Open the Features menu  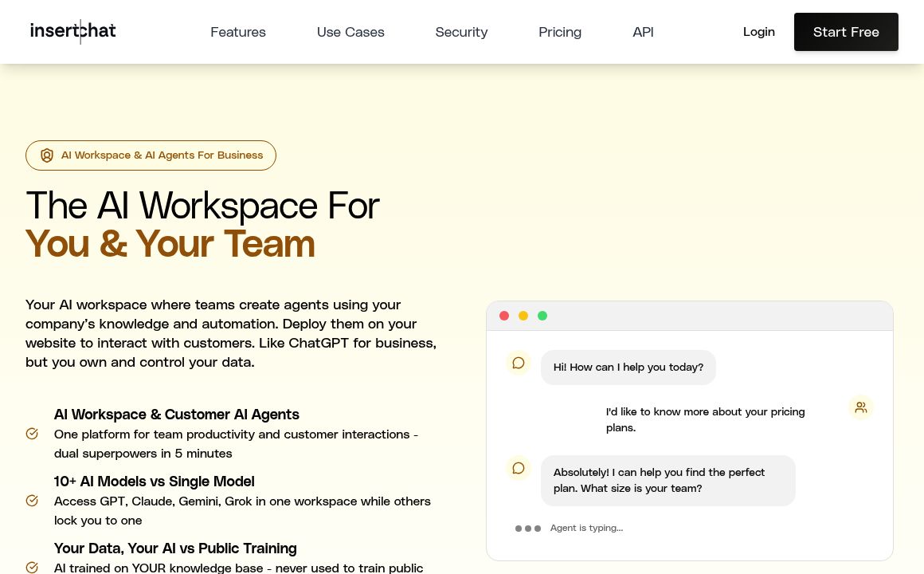[x=238, y=32]
